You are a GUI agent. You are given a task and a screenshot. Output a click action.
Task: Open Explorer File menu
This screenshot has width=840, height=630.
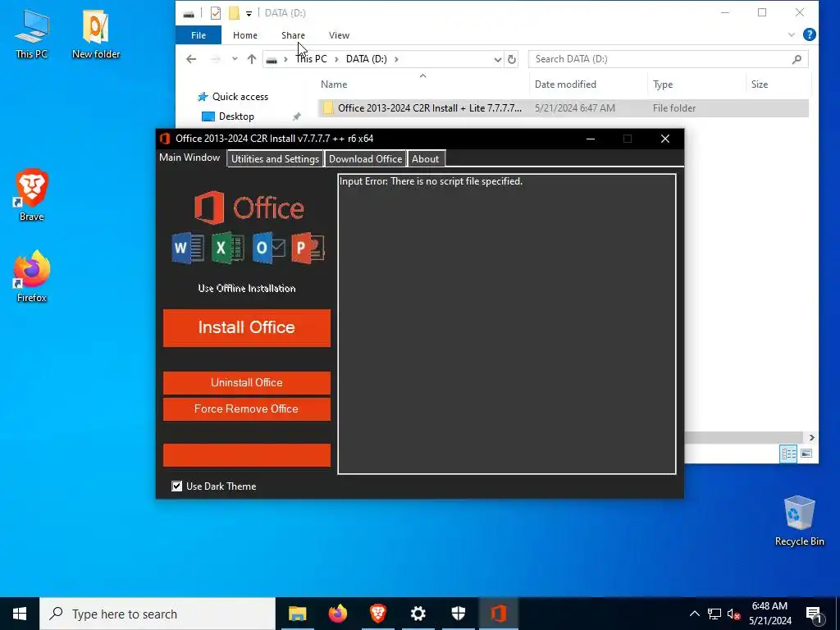pos(199,35)
